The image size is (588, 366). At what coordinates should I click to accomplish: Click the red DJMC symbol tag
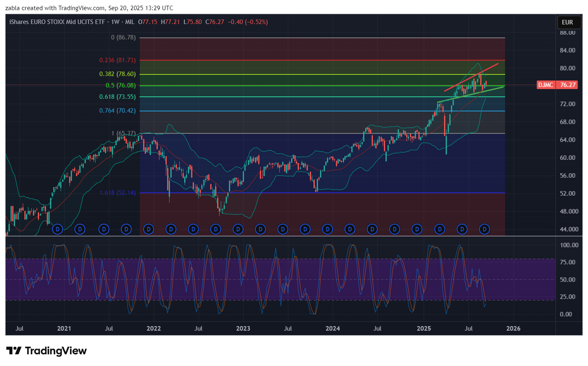[x=545, y=85]
